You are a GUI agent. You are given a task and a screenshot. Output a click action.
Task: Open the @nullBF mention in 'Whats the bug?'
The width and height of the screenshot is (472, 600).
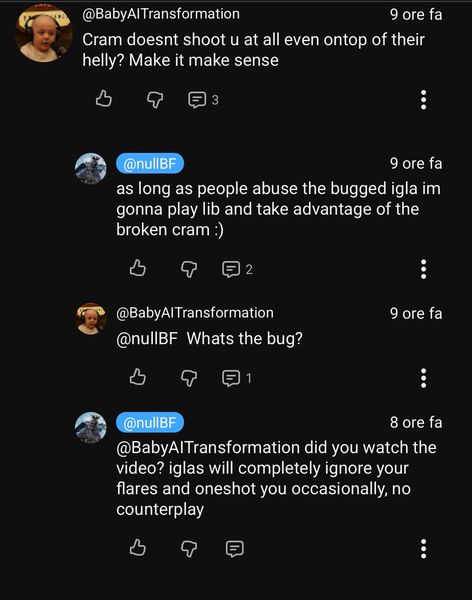click(x=147, y=338)
